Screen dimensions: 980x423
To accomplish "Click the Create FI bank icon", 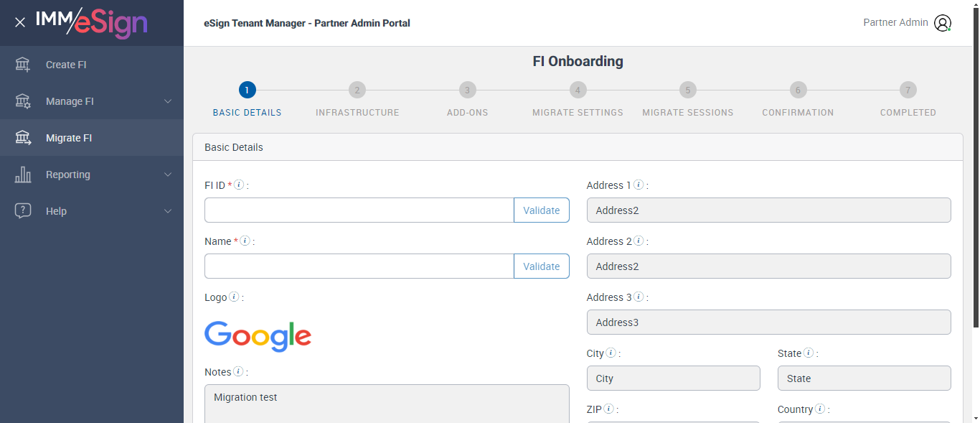I will click(23, 65).
